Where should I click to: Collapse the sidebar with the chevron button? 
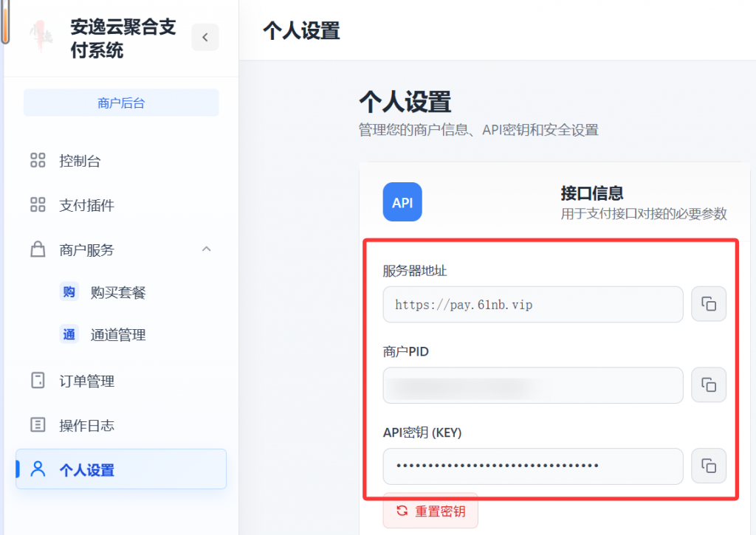pos(205,37)
